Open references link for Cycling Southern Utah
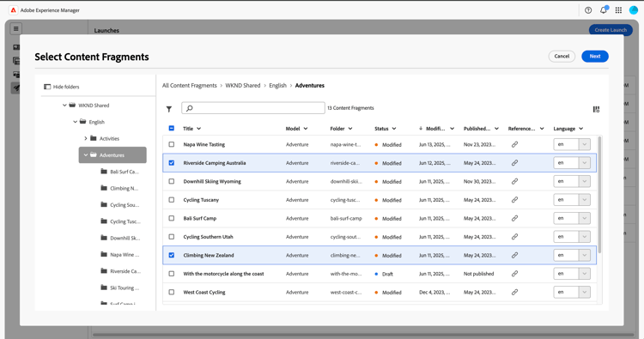Screen dimensions: 644x339 pyautogui.click(x=514, y=237)
